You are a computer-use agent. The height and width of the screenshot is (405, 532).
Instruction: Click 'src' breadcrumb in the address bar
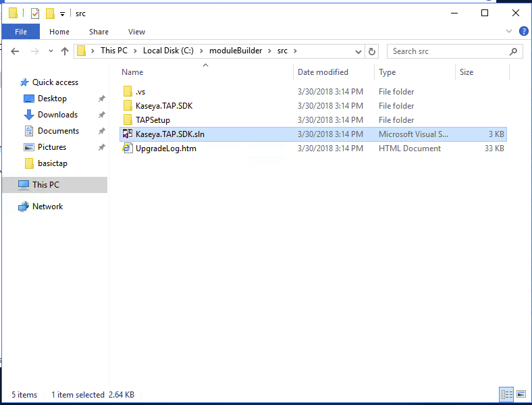[282, 51]
